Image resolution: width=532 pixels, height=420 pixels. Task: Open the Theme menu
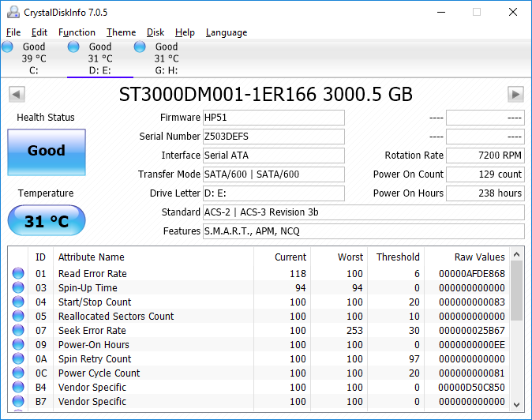pos(121,32)
